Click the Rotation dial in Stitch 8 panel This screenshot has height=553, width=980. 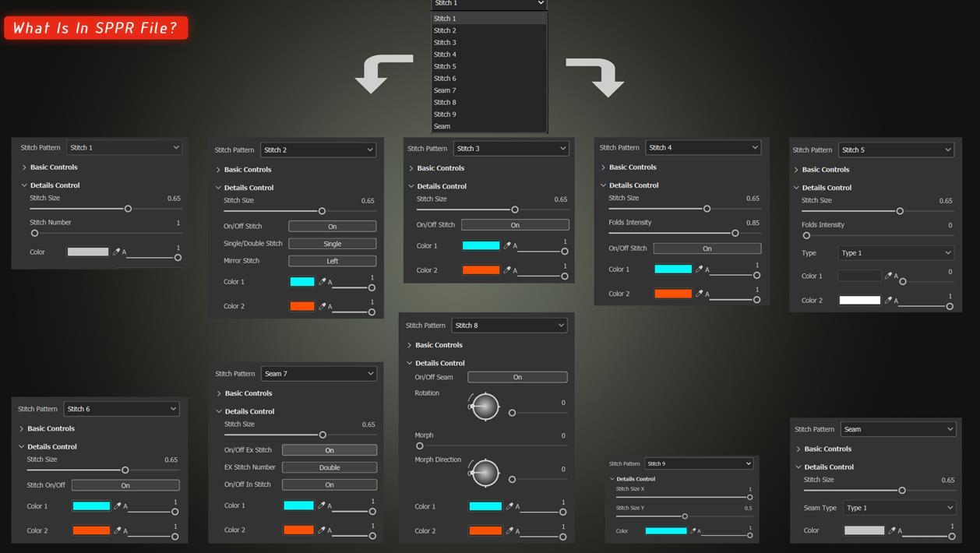point(485,406)
